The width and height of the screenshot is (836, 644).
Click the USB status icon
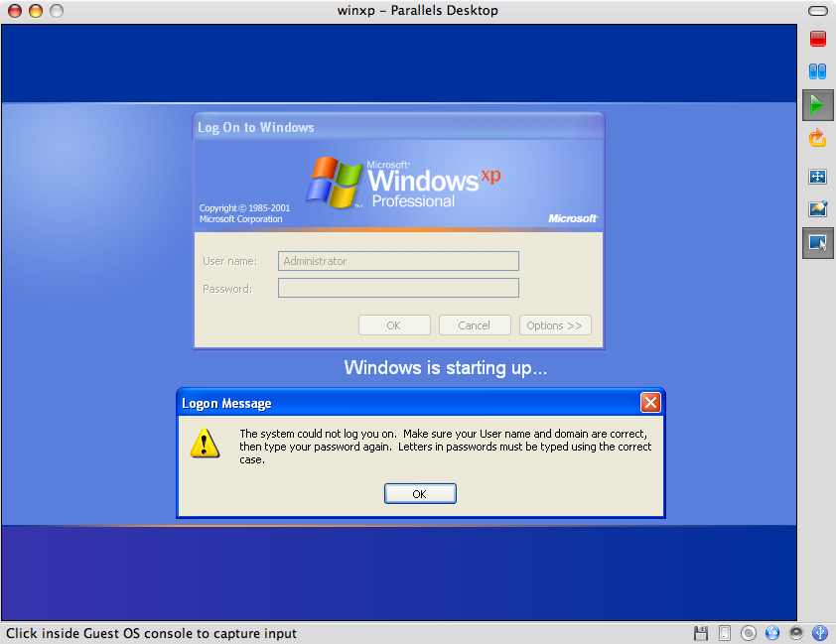(819, 633)
